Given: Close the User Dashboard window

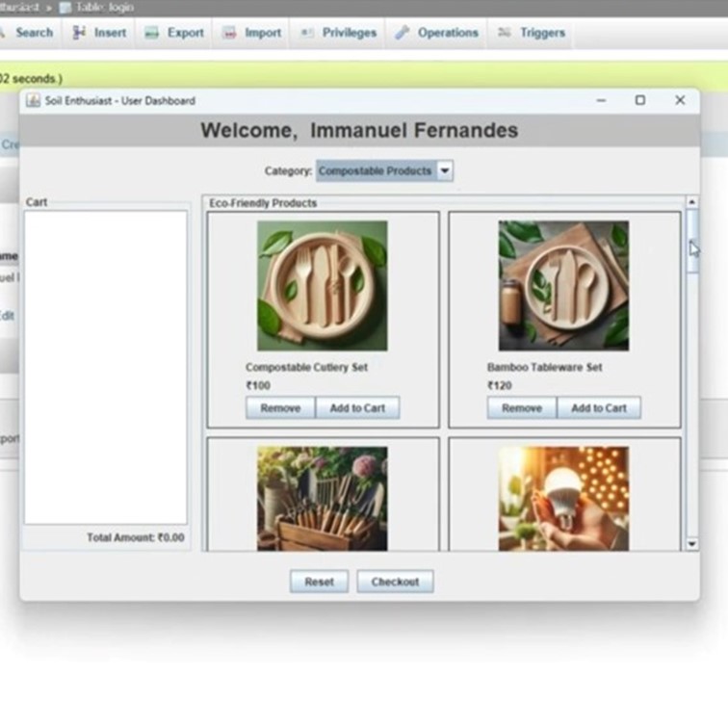Looking at the screenshot, I should [680, 100].
